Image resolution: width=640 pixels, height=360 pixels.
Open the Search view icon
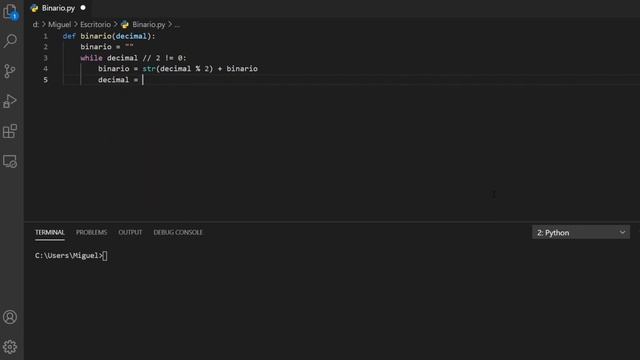[x=10, y=41]
